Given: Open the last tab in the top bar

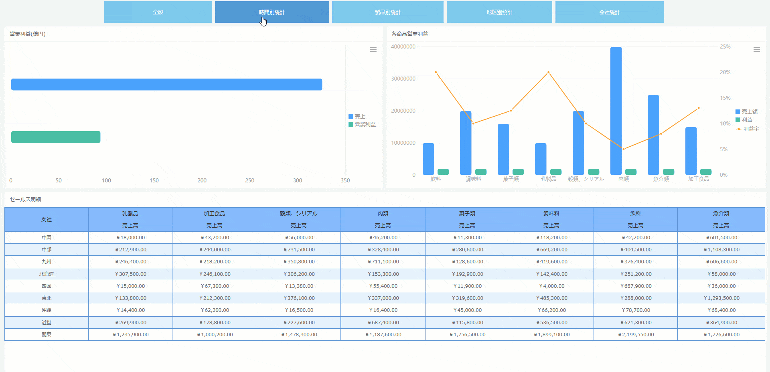Looking at the screenshot, I should [609, 12].
